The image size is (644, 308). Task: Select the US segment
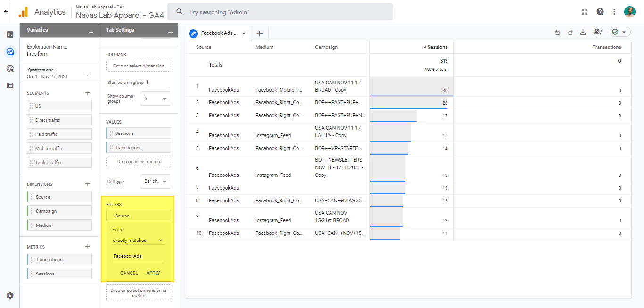[59, 106]
